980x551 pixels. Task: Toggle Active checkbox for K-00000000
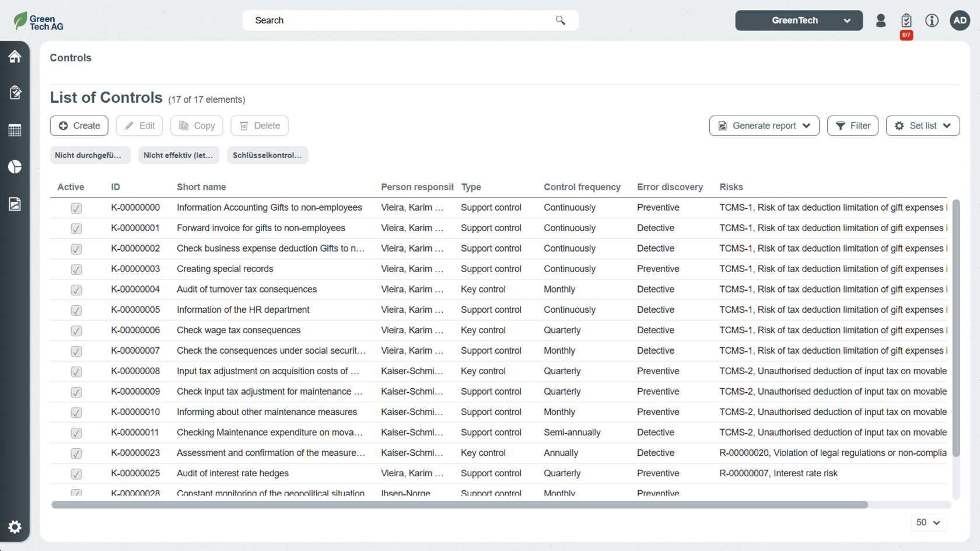coord(76,208)
